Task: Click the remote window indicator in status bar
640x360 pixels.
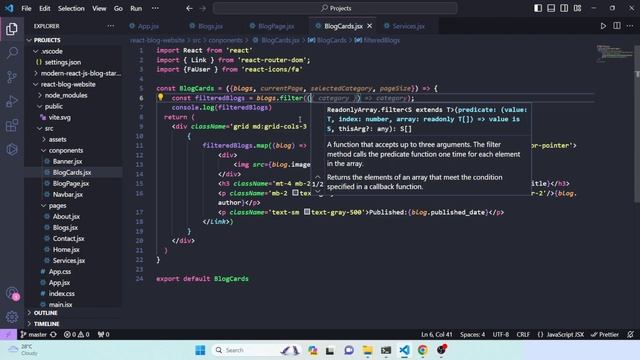Action: tap(8, 335)
